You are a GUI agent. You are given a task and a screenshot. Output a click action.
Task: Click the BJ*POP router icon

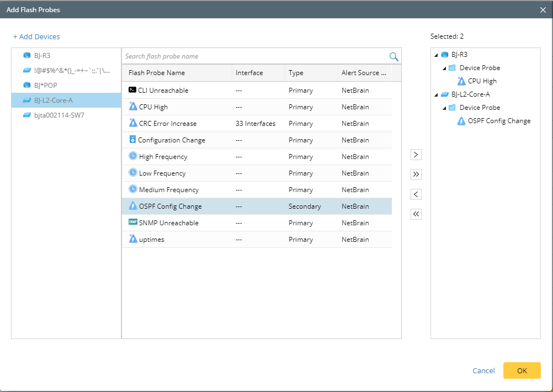[27, 85]
